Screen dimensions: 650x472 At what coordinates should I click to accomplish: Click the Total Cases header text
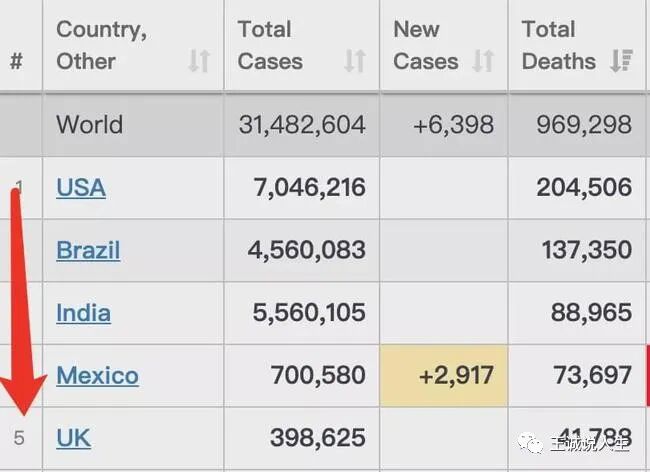pos(270,46)
